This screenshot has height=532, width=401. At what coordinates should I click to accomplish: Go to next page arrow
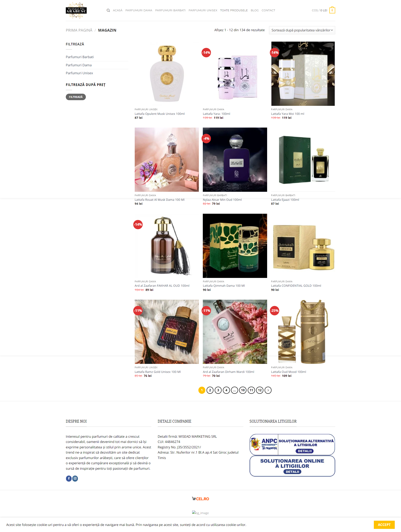coord(268,390)
